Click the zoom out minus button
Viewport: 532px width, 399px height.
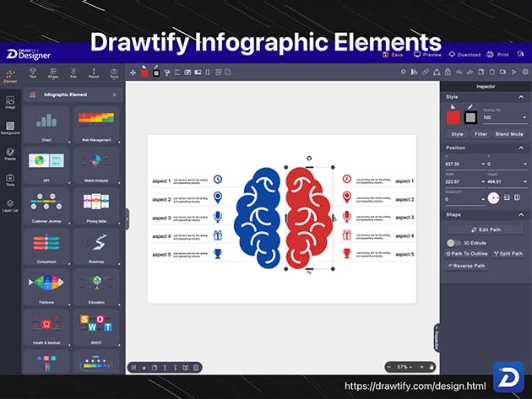(389, 367)
